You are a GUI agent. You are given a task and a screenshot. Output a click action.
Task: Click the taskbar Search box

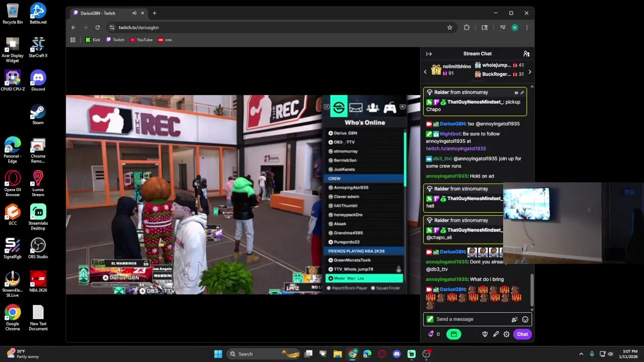[x=264, y=354]
